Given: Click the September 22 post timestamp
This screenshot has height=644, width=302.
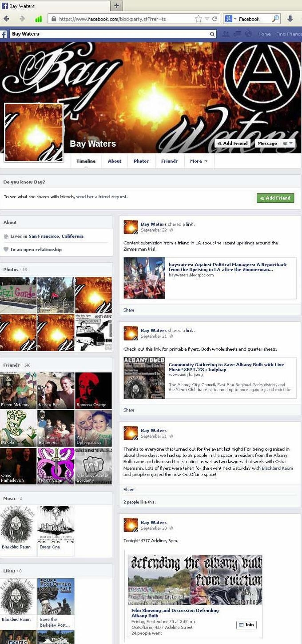Looking at the screenshot, I should point(154,230).
